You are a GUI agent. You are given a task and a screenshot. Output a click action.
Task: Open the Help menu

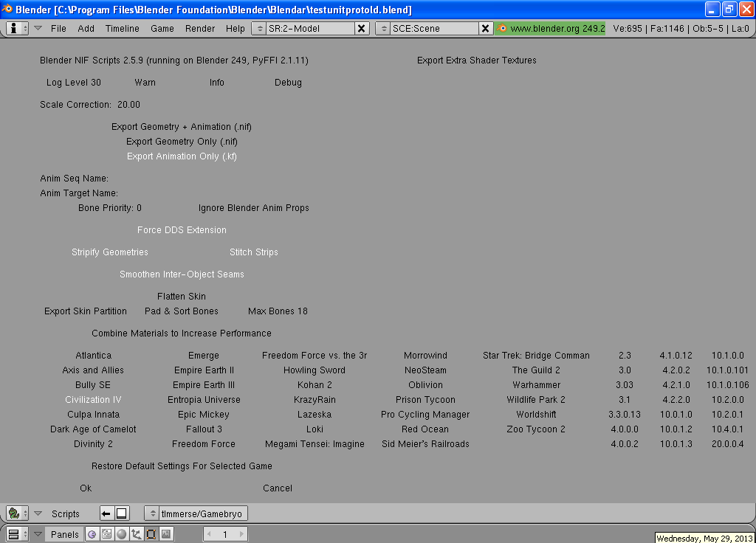(236, 29)
